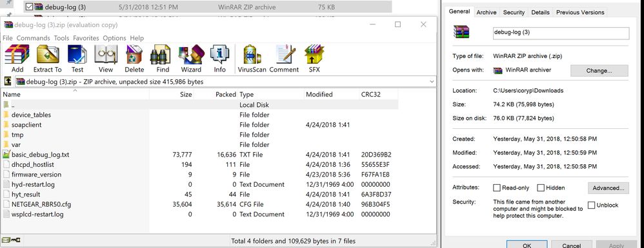The height and width of the screenshot is (248, 644).
Task: Switch to the Previous Versions tab
Action: point(580,12)
